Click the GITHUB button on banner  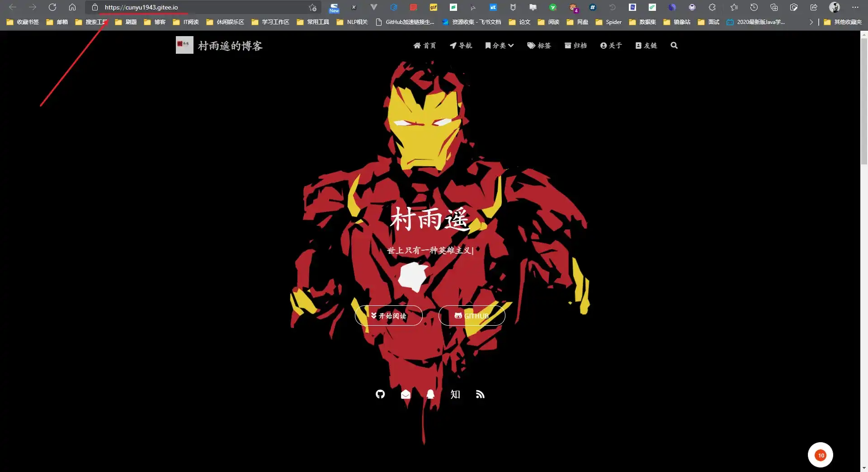[x=472, y=316]
